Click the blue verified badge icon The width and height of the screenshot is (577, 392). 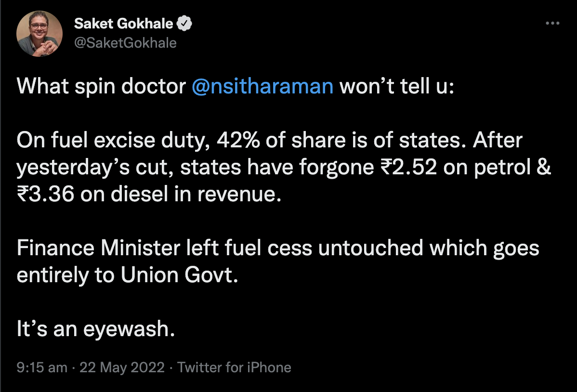[184, 24]
